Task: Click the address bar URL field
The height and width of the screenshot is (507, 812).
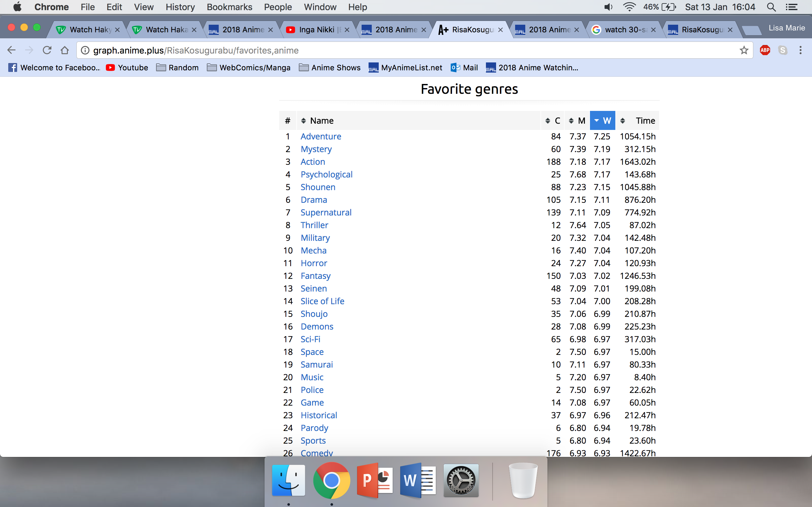Action: pos(403,50)
